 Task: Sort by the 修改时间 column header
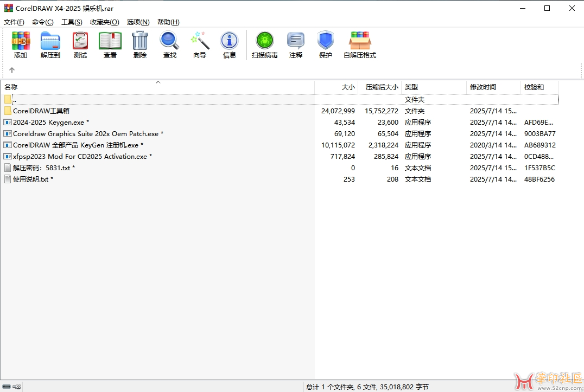point(493,87)
